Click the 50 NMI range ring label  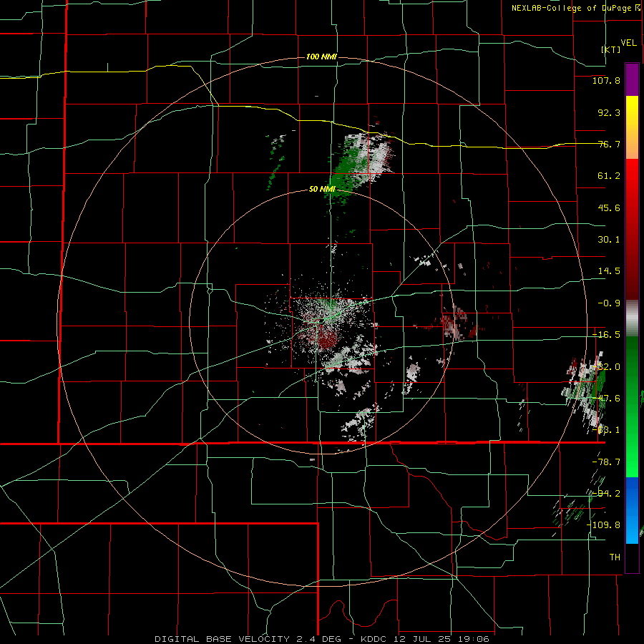pos(322,189)
